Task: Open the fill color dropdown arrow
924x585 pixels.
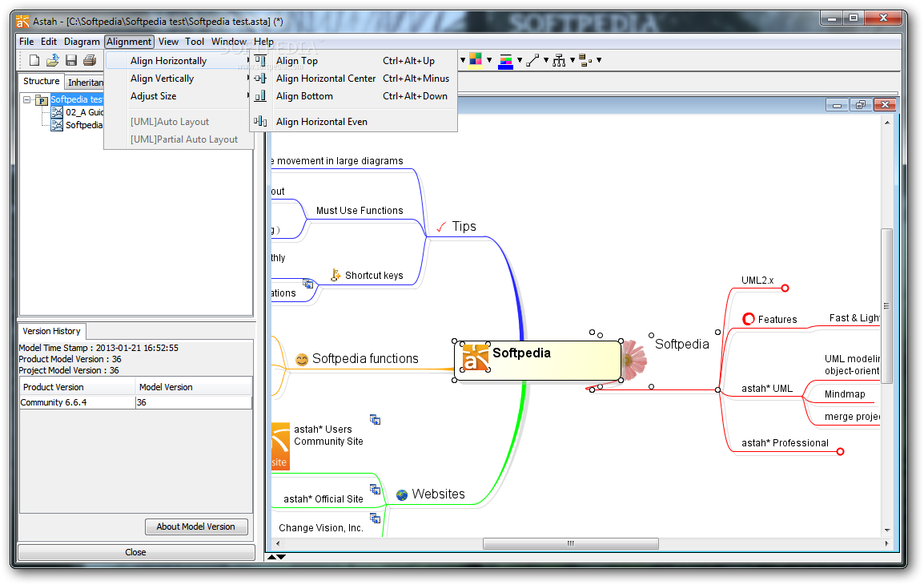Action: (x=489, y=60)
